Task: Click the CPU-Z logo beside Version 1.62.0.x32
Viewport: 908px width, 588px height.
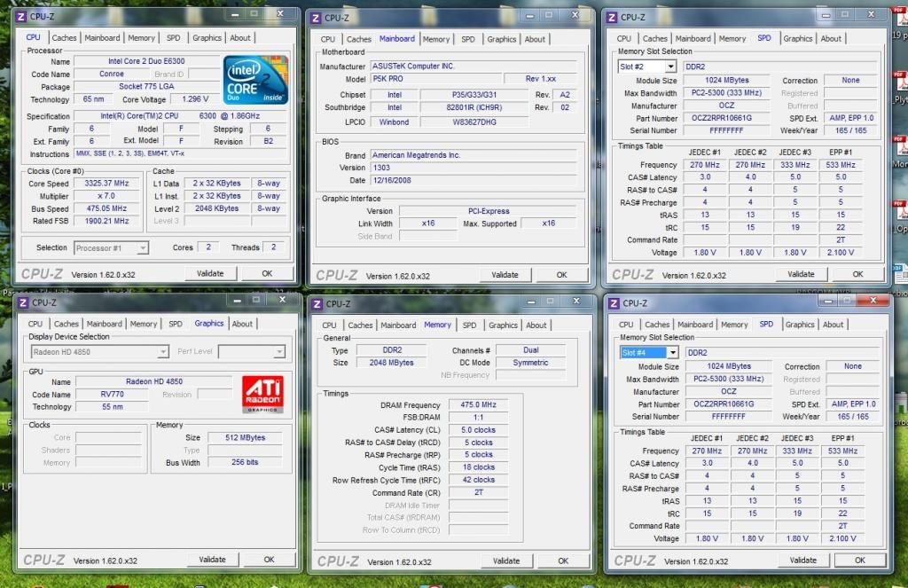Action: 41,272
